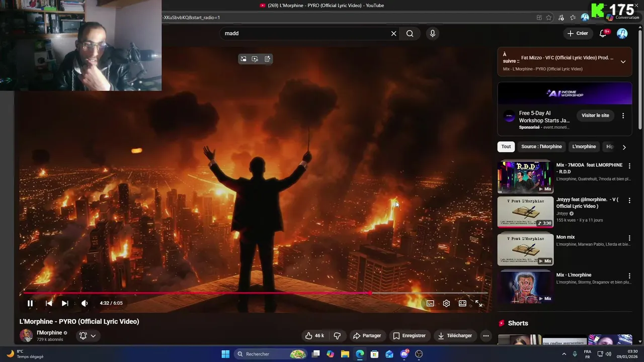The height and width of the screenshot is (362, 644).
Task: Click Enregistrer to save video
Action: pos(409,335)
